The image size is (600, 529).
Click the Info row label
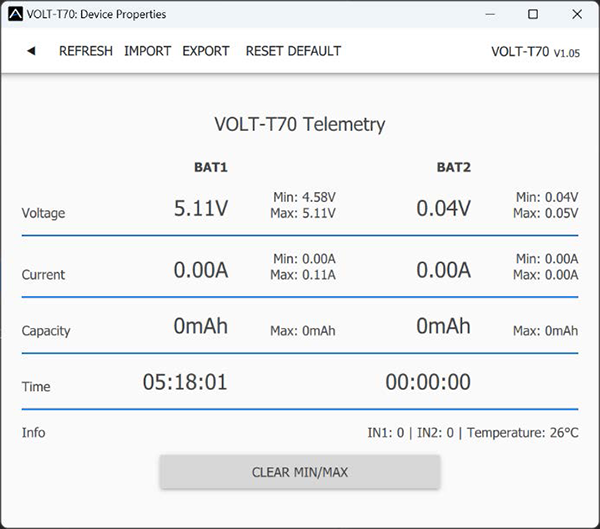(34, 433)
